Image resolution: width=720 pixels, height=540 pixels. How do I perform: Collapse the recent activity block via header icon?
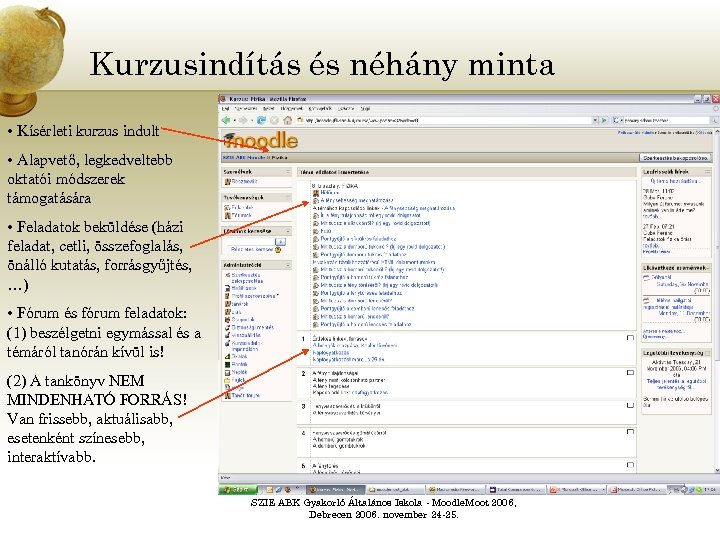click(x=708, y=353)
